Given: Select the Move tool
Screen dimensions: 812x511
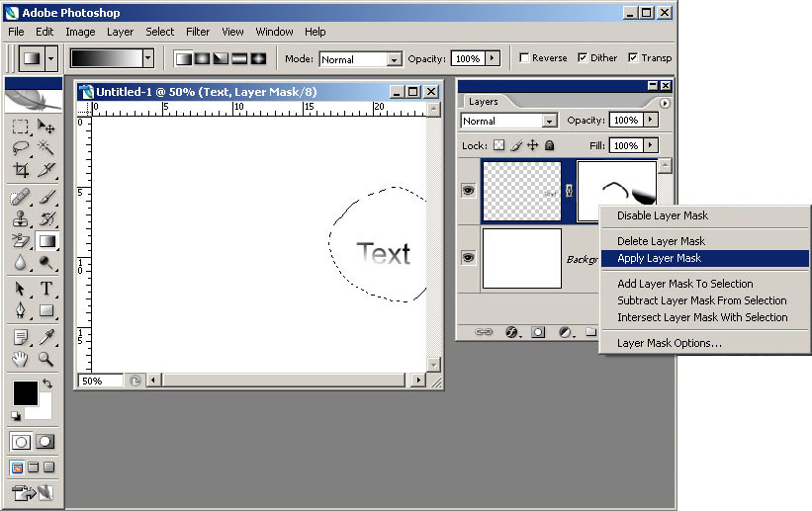Looking at the screenshot, I should 46,127.
